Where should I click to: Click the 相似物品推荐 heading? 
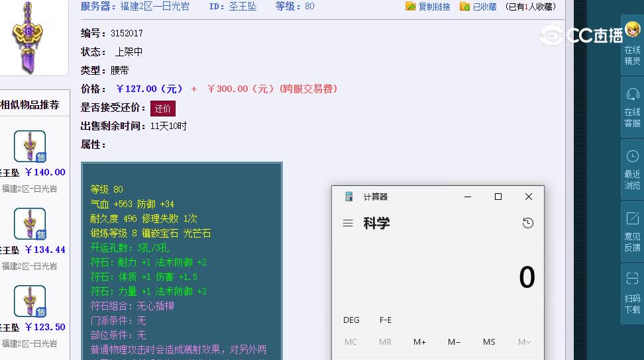[30, 105]
